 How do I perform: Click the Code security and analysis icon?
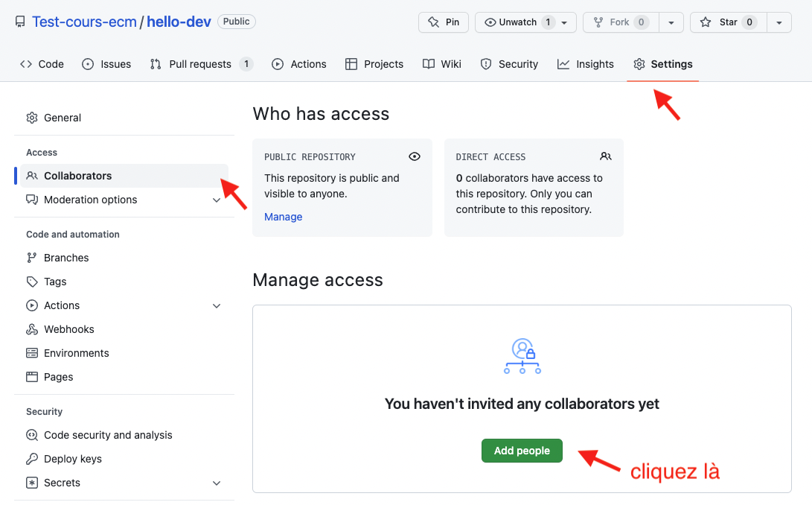point(32,435)
